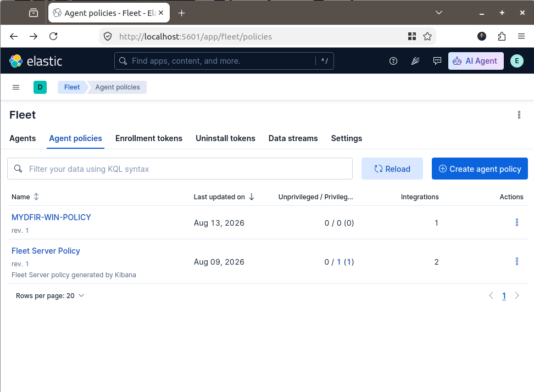Viewport: 534px width, 392px height.
Task: Open the Elastic home logo
Action: pos(36,61)
